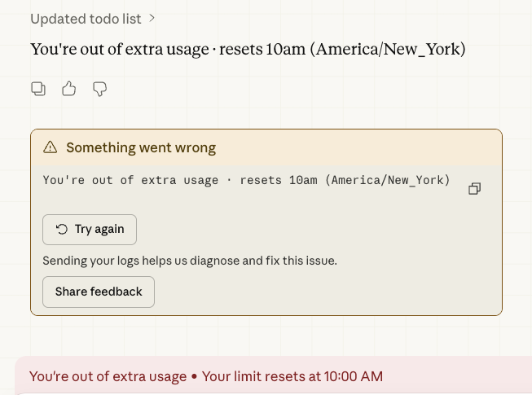Copy the assistant message with copy icon
Image resolution: width=532 pixels, height=395 pixels.
[x=38, y=89]
